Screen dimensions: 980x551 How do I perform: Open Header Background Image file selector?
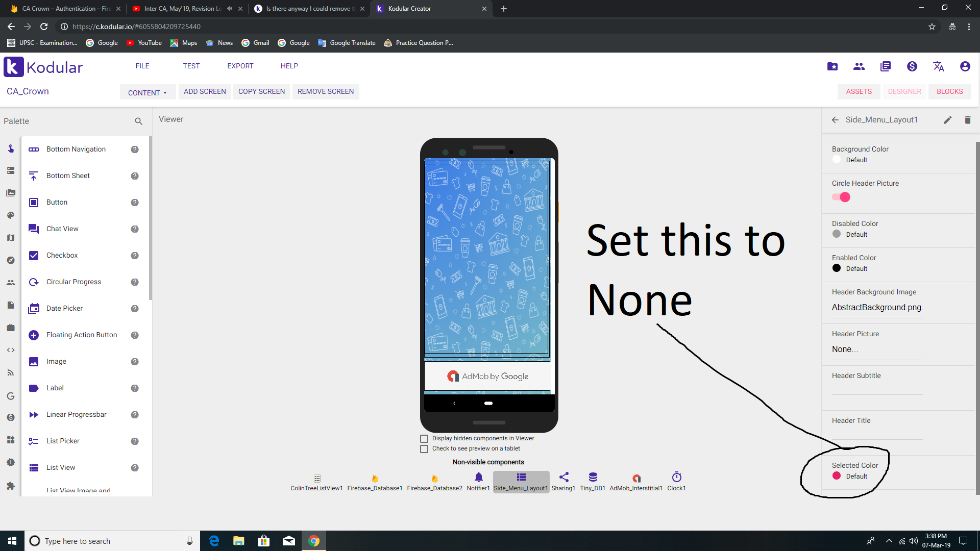click(876, 307)
